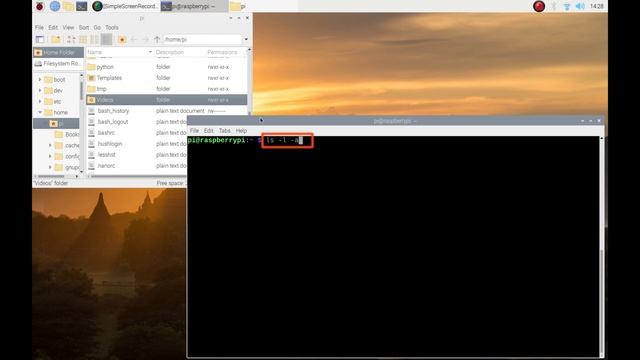Open the terminal Help menu
Viewport: 640px width, 360px height.
pyautogui.click(x=241, y=131)
